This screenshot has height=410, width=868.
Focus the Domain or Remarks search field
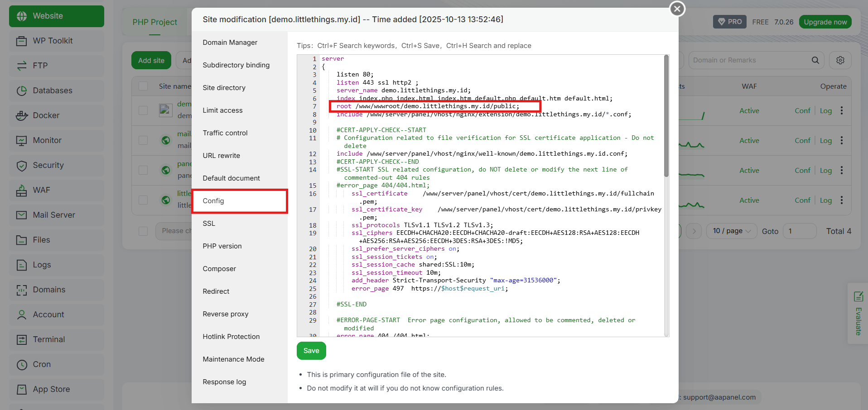pyautogui.click(x=750, y=60)
